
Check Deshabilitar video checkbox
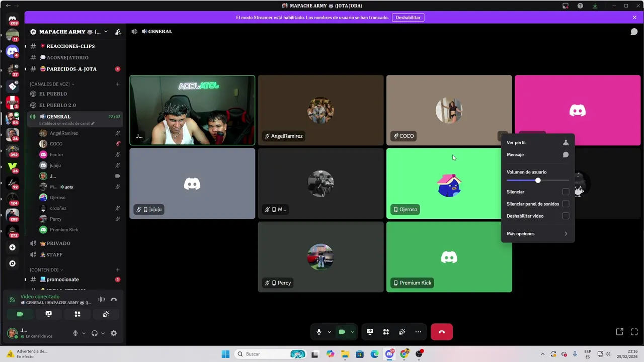pos(566,216)
